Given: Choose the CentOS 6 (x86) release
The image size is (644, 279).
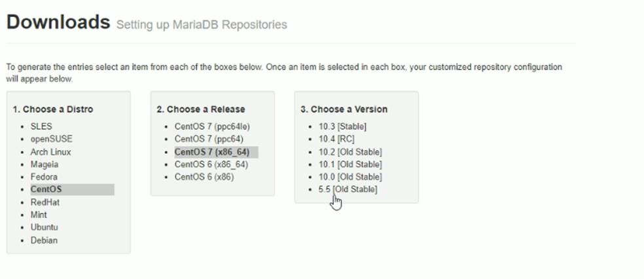Looking at the screenshot, I should pos(204,177).
